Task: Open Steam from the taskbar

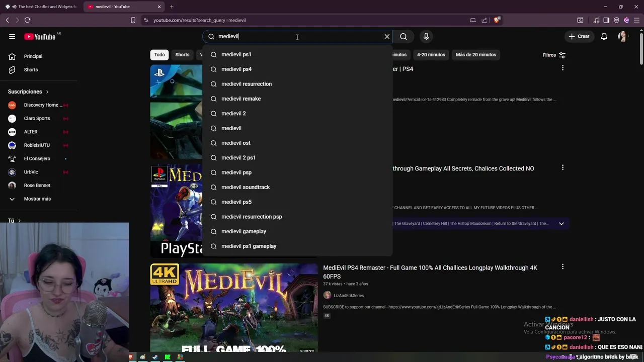Action: coord(155,357)
